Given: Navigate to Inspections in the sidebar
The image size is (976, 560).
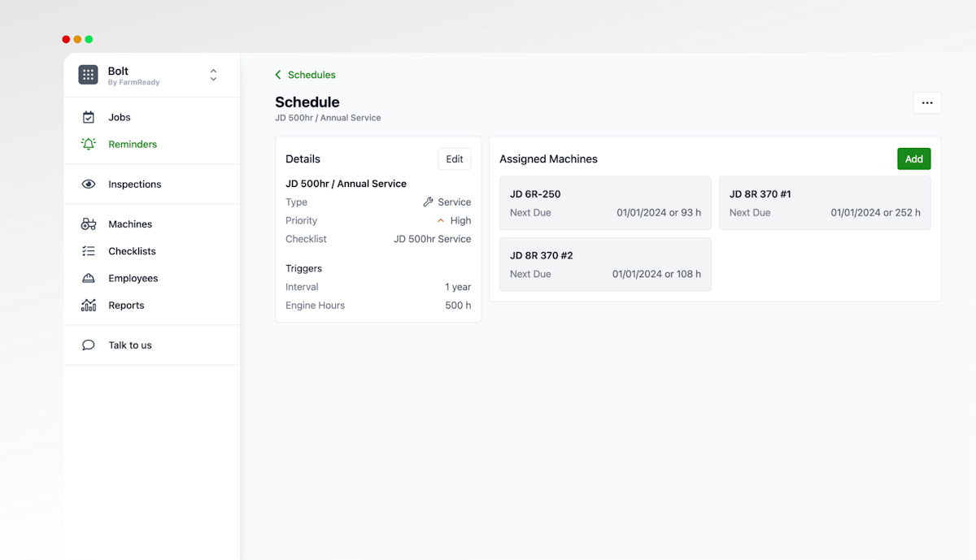Looking at the screenshot, I should [x=134, y=184].
